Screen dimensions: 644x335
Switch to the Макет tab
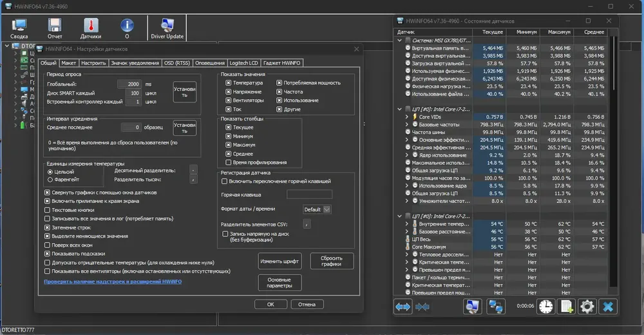69,63
